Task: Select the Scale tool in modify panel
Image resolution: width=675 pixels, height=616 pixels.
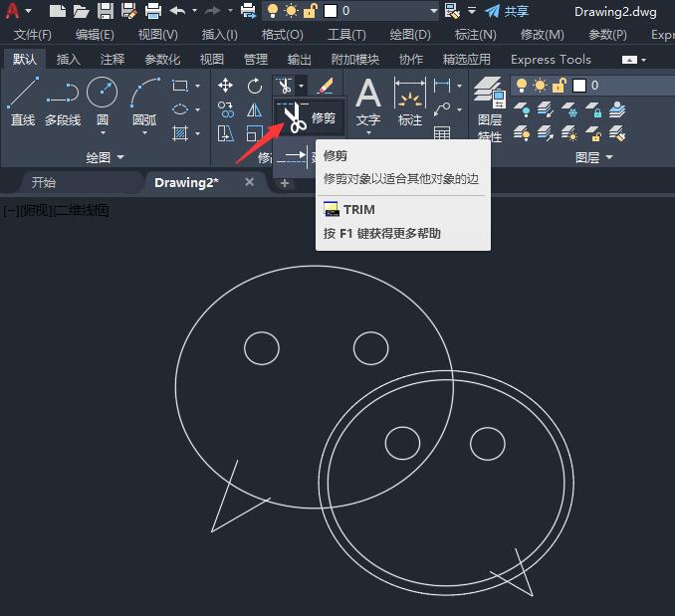Action: coord(255,133)
